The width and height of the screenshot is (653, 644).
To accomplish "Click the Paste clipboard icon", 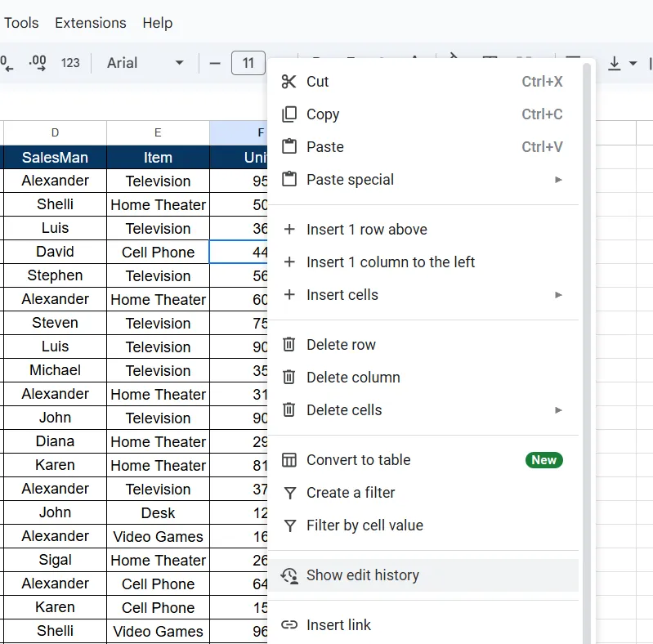I will (x=289, y=146).
